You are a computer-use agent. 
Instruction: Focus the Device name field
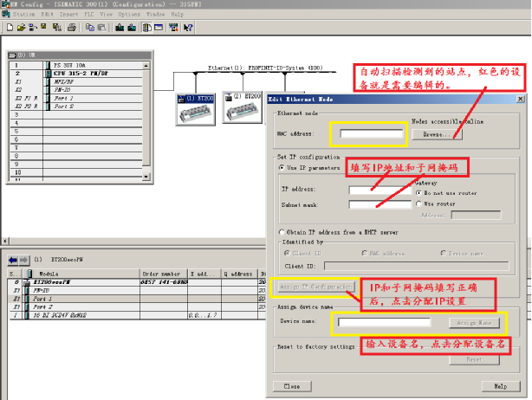(385, 322)
